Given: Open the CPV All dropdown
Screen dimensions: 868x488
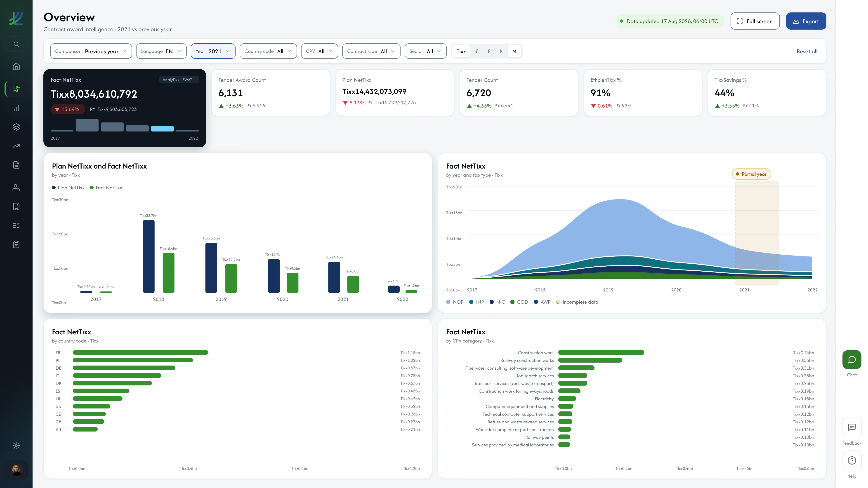Looking at the screenshot, I should point(319,51).
